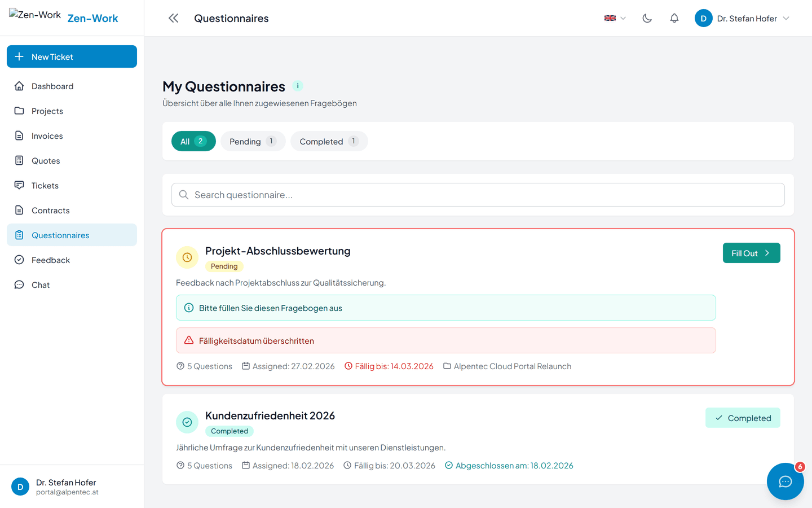Click the Completed badge under Kundenzufriedenheit 2026
Viewport: 812px width, 508px height.
pyautogui.click(x=230, y=431)
